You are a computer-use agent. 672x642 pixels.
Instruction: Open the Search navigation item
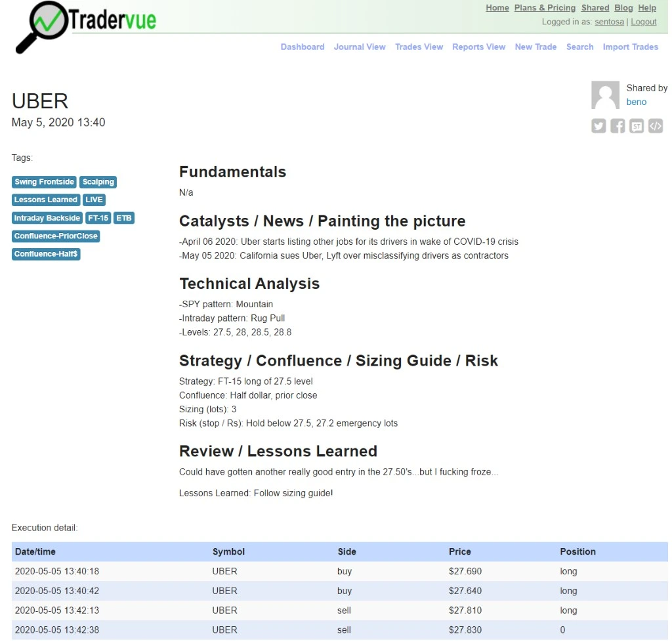(x=579, y=47)
